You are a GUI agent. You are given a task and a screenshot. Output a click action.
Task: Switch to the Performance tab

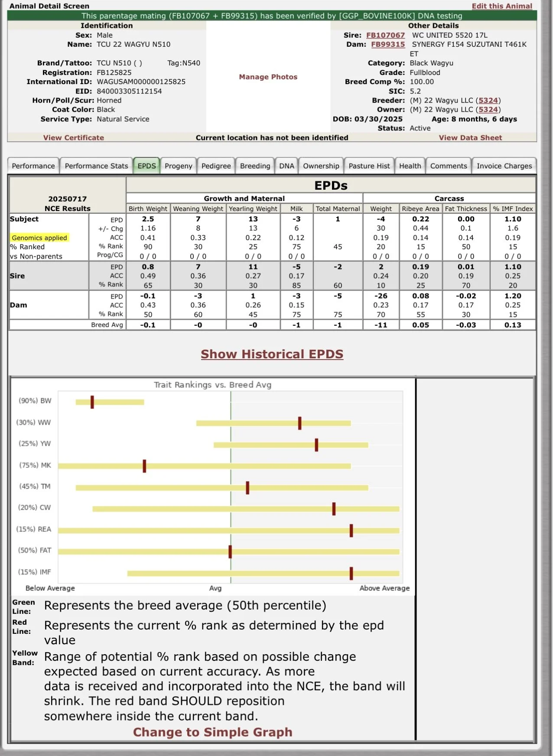tap(33, 166)
